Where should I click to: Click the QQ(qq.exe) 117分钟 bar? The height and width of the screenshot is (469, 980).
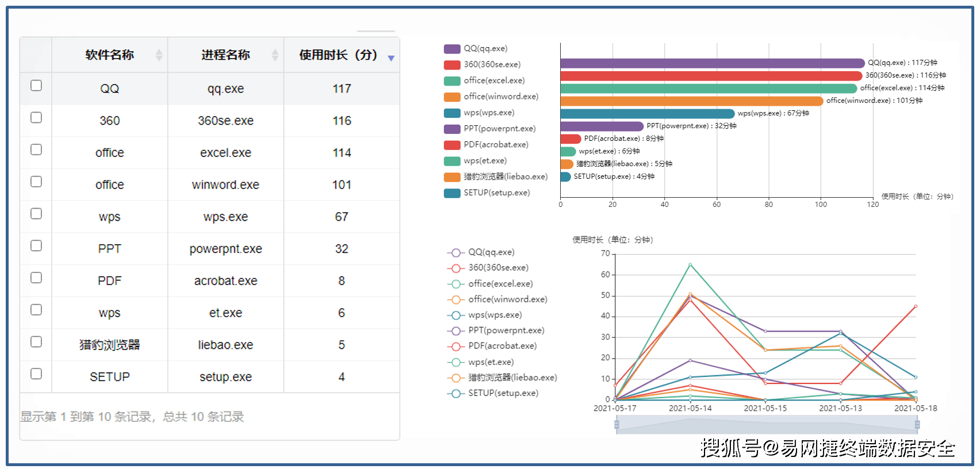712,63
